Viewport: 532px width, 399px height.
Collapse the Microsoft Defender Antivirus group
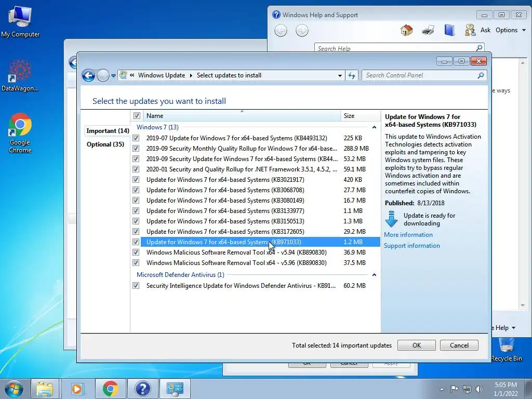click(374, 275)
